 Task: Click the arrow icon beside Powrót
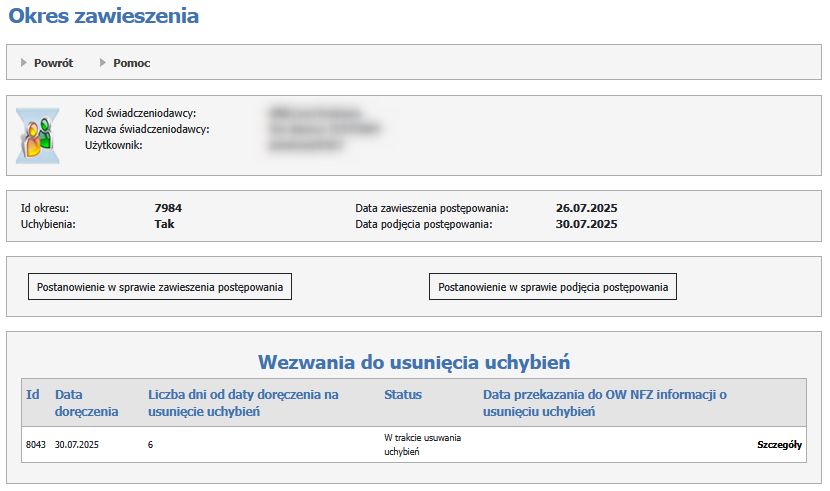[23, 63]
